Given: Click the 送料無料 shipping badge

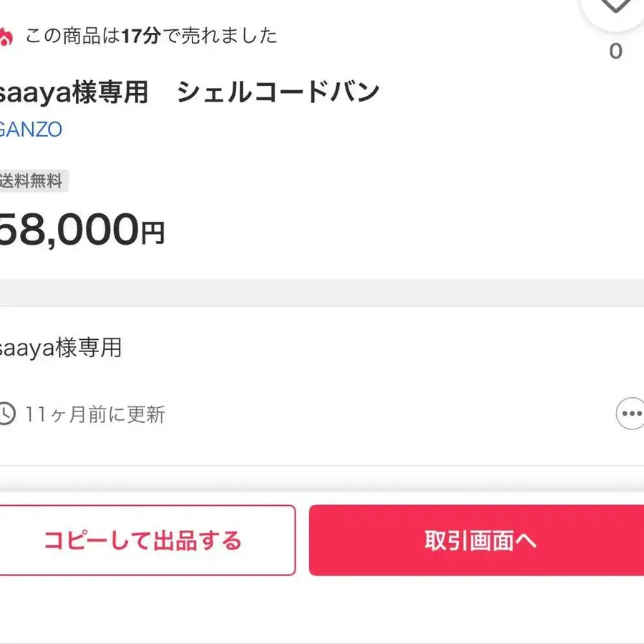Looking at the screenshot, I should coord(32,181).
